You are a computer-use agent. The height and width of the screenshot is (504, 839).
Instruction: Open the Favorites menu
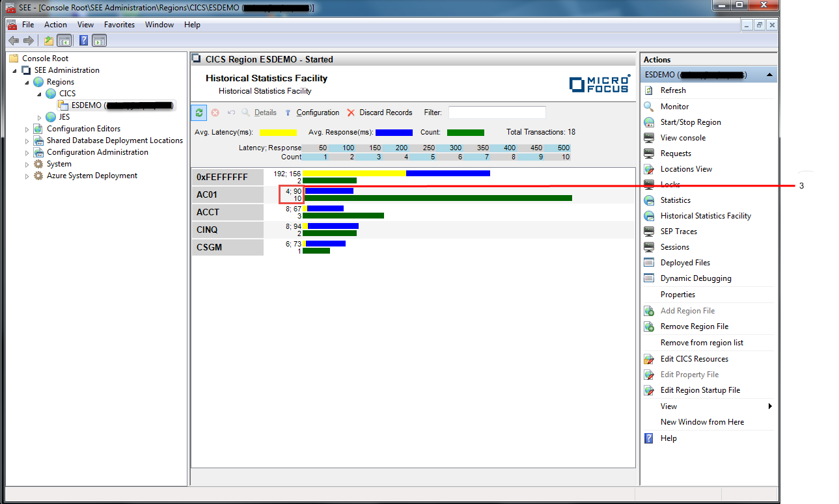[119, 25]
